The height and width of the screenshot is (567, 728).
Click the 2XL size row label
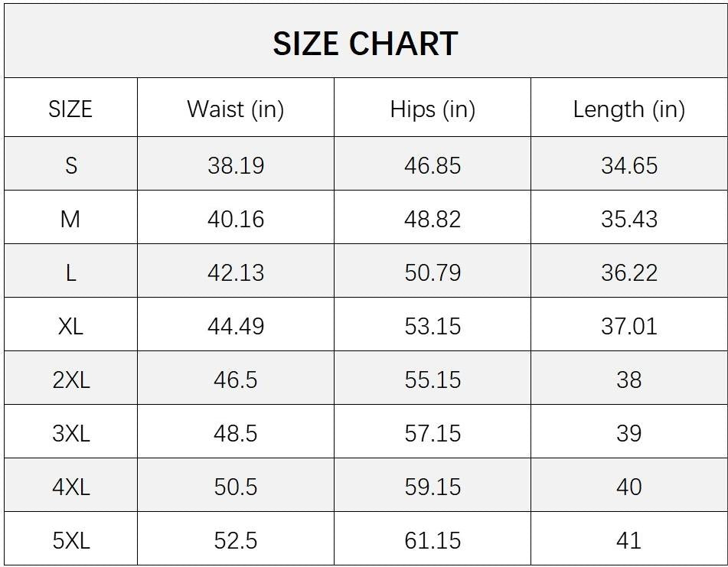pyautogui.click(x=70, y=380)
